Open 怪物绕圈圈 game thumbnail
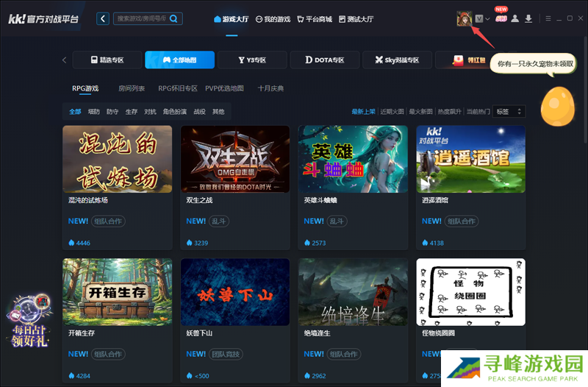The width and height of the screenshot is (588, 387). [470, 292]
